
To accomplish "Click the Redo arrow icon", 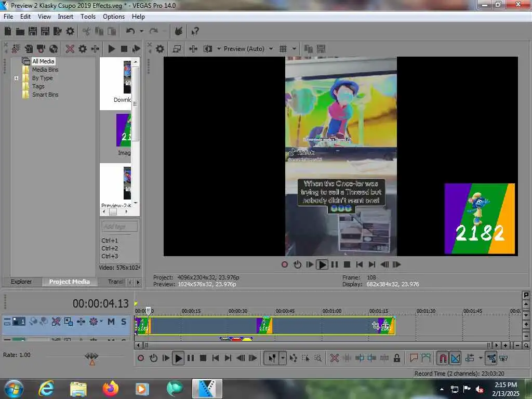I will [x=154, y=31].
